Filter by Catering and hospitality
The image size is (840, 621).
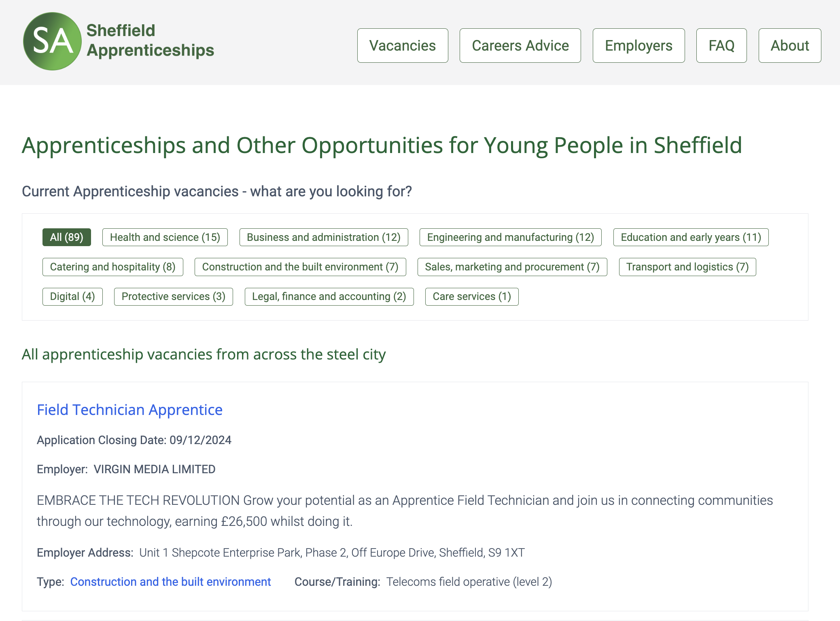coord(112,267)
